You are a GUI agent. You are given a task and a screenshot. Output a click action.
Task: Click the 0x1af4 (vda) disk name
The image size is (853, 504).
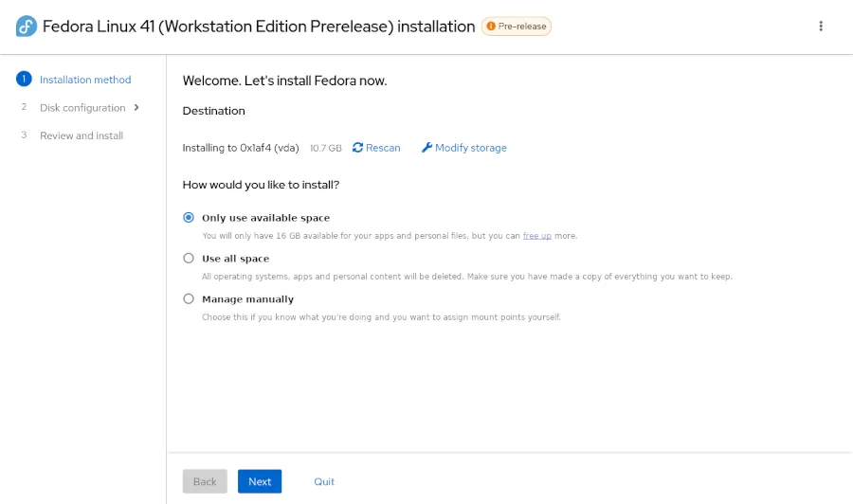pyautogui.click(x=269, y=148)
